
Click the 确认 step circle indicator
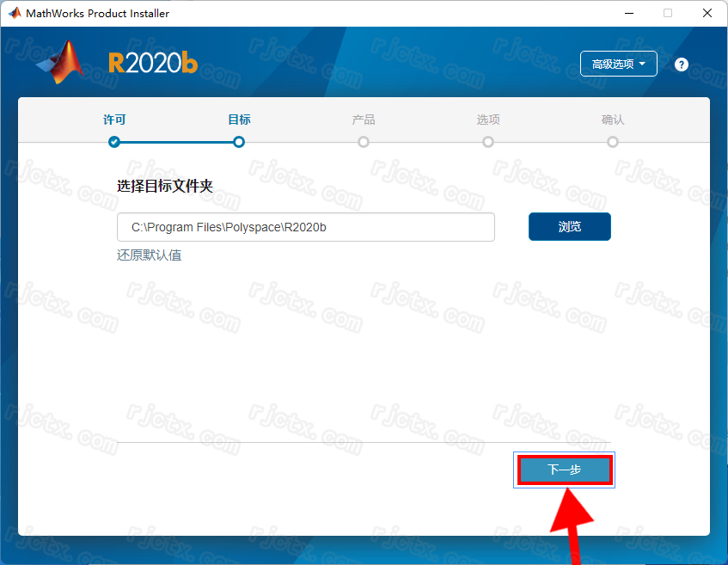click(613, 142)
